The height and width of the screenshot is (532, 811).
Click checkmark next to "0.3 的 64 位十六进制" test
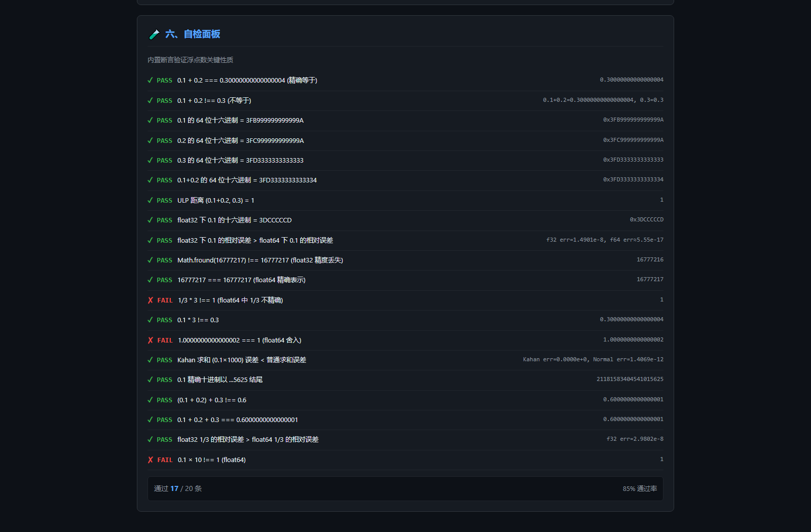pyautogui.click(x=150, y=160)
